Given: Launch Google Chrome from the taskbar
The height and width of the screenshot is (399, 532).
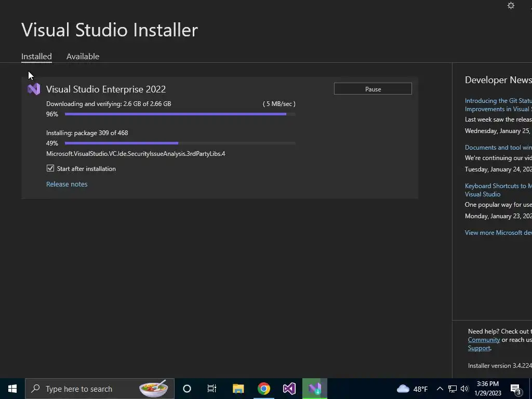Looking at the screenshot, I should [x=263, y=389].
